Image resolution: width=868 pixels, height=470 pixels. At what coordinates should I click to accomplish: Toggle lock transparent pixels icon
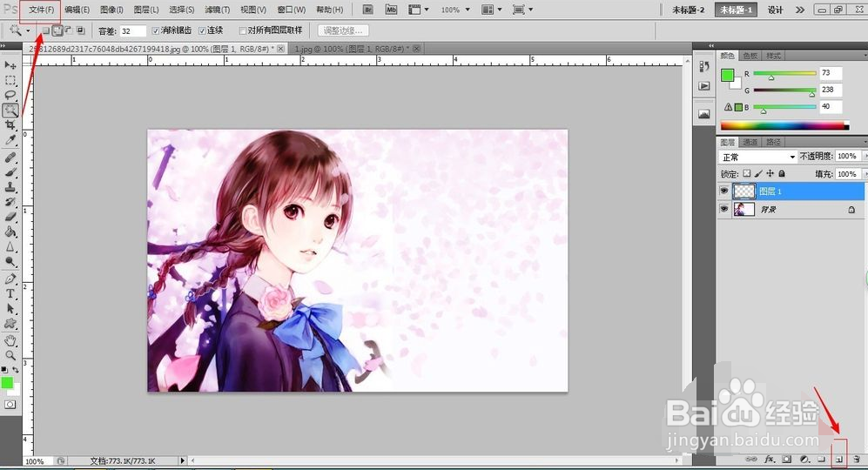point(747,173)
